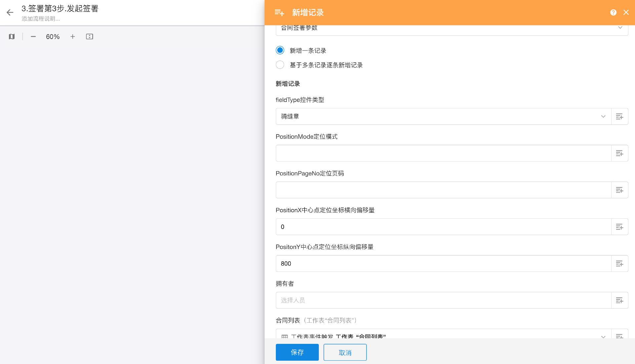Click the back arrow icon
Viewport: 635px width, 364px height.
pos(10,13)
